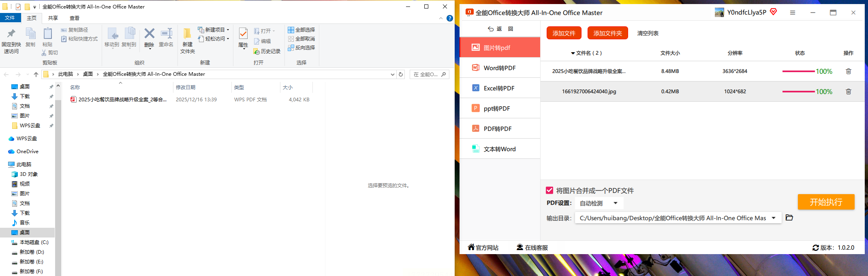Open the Excel转PDF converter
The image size is (868, 276).
(x=500, y=88)
